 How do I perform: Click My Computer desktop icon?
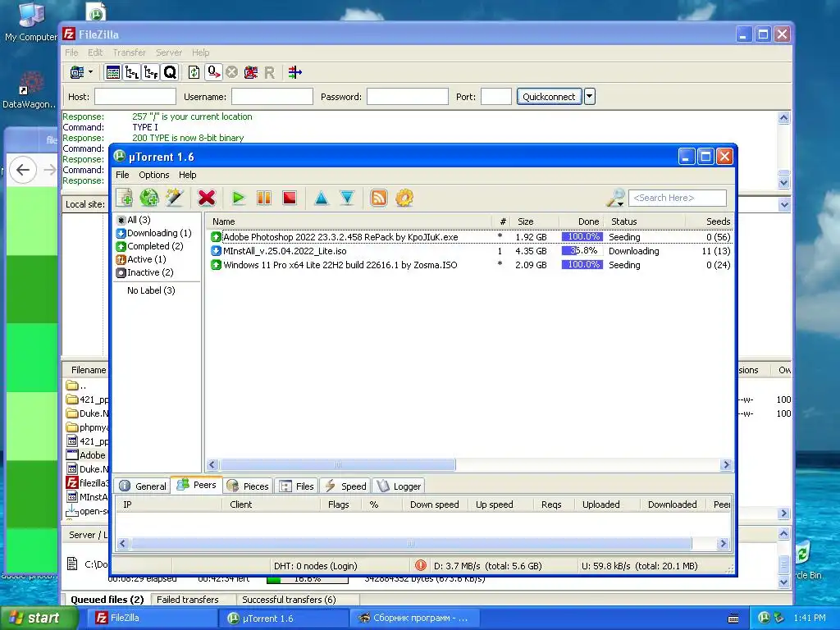point(31,22)
